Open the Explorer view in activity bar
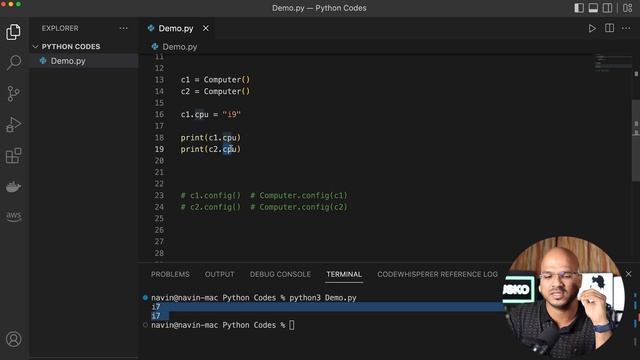 coord(13,32)
